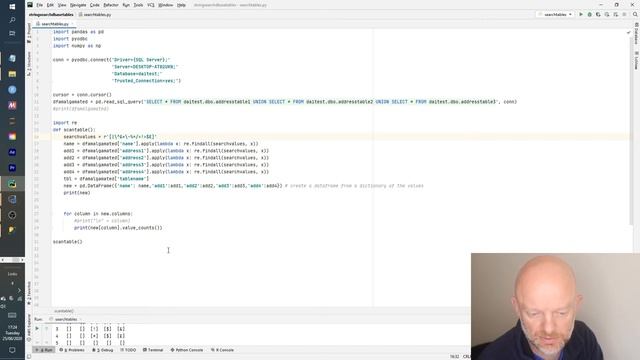
Task: Switch to the PyCharm taskbar icon
Action: pyautogui.click(x=12, y=184)
